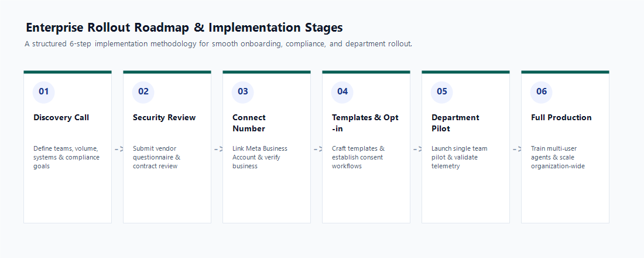This screenshot has height=258, width=644.
Task: Click the 'structured 6-step implementation methodology' subtitle
Action: [218, 43]
